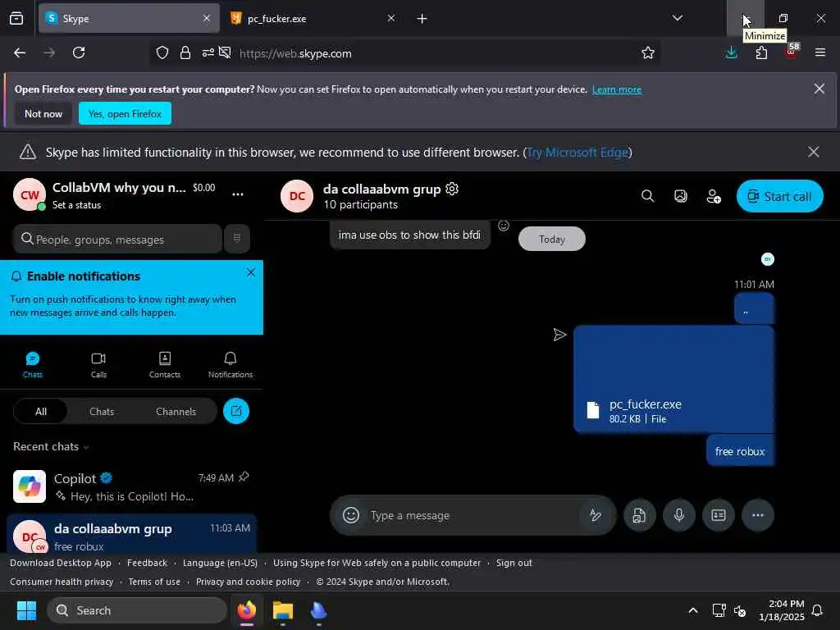Image resolution: width=840 pixels, height=630 pixels.
Task: Select the Channels filter pill
Action: (x=176, y=412)
